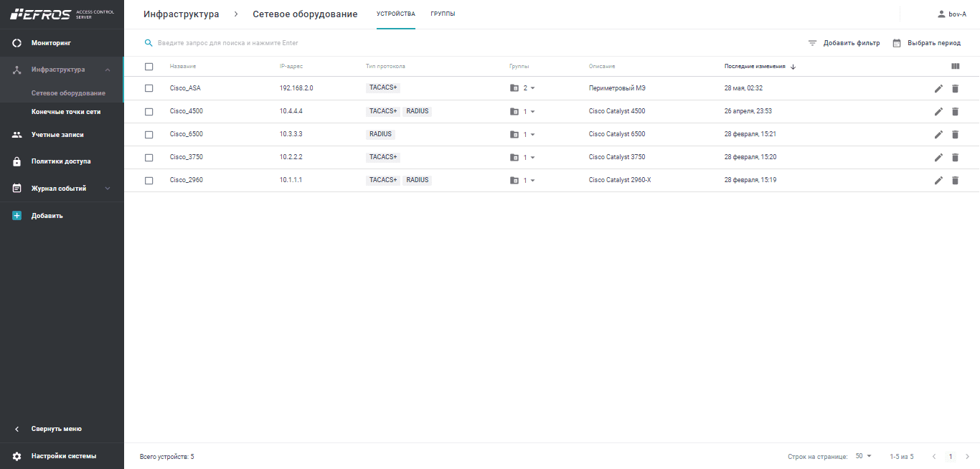Check the Cisco_ASA row checkbox
The image size is (980, 469).
click(x=149, y=88)
